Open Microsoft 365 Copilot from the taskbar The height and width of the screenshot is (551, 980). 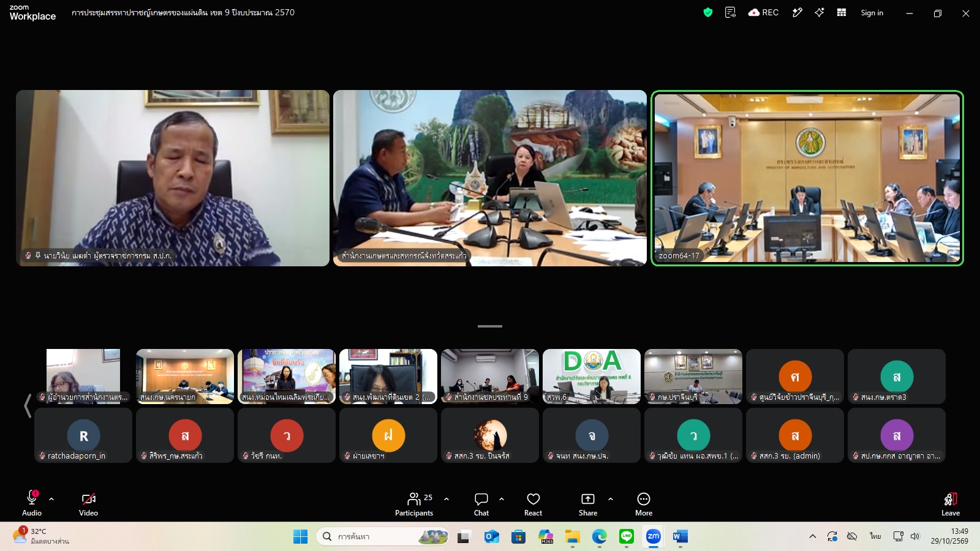tap(546, 537)
